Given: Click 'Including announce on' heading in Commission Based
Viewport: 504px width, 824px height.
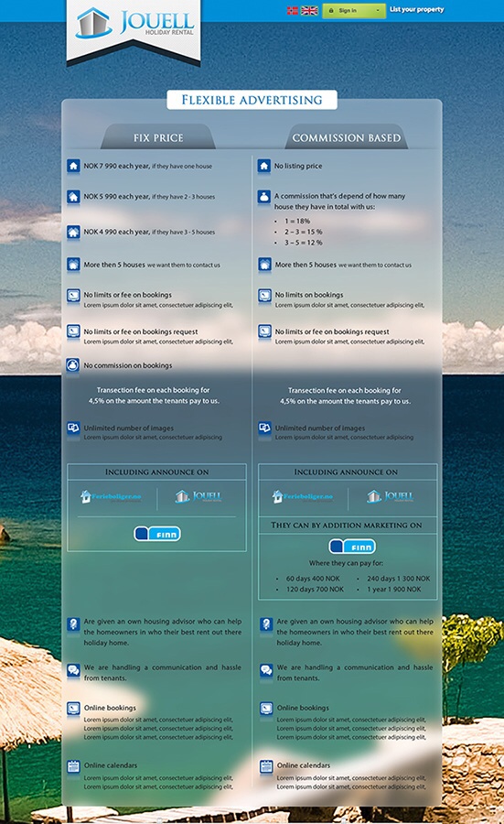Looking at the screenshot, I should point(346,472).
